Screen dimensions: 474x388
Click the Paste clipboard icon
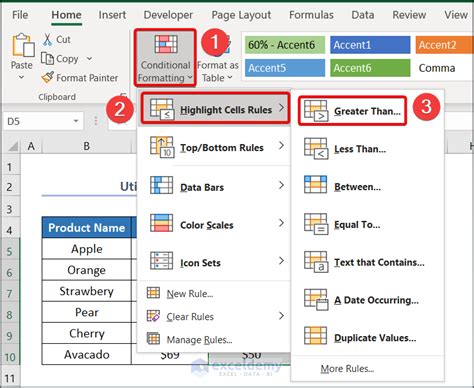click(x=23, y=45)
